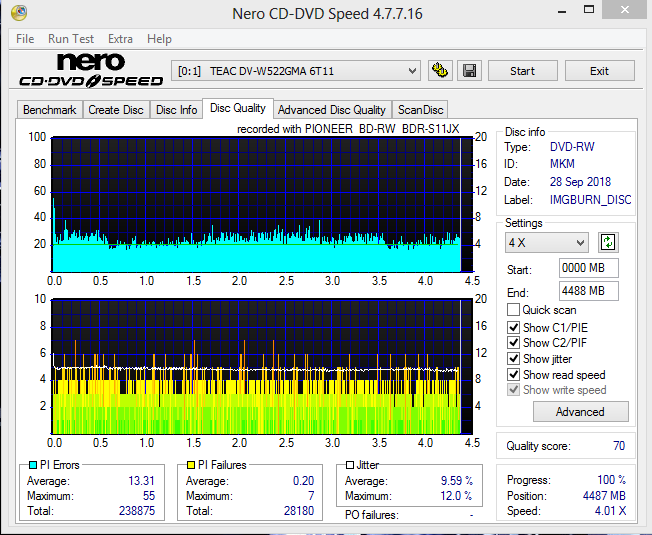The width and height of the screenshot is (652, 535).
Task: Click the Start button
Action: (523, 71)
